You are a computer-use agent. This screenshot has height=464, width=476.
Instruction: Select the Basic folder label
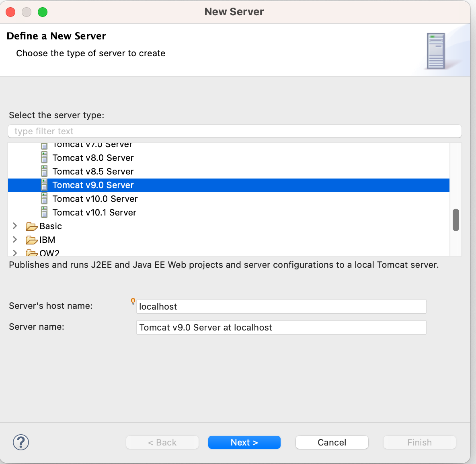(x=51, y=226)
